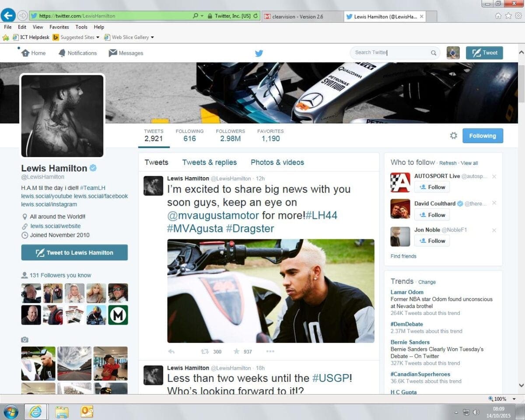Screen dimensions: 525x420
Task: Open the address bar dropdown arrow
Action: pyautogui.click(x=202, y=16)
